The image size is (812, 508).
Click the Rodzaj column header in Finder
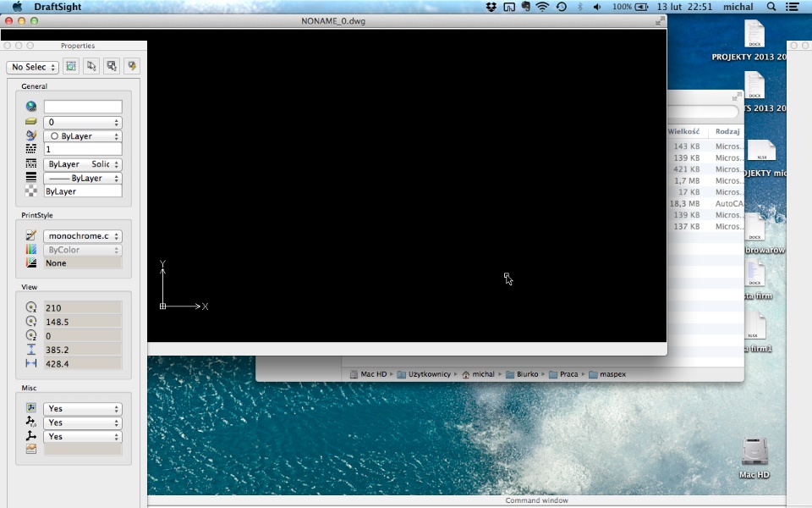click(727, 132)
